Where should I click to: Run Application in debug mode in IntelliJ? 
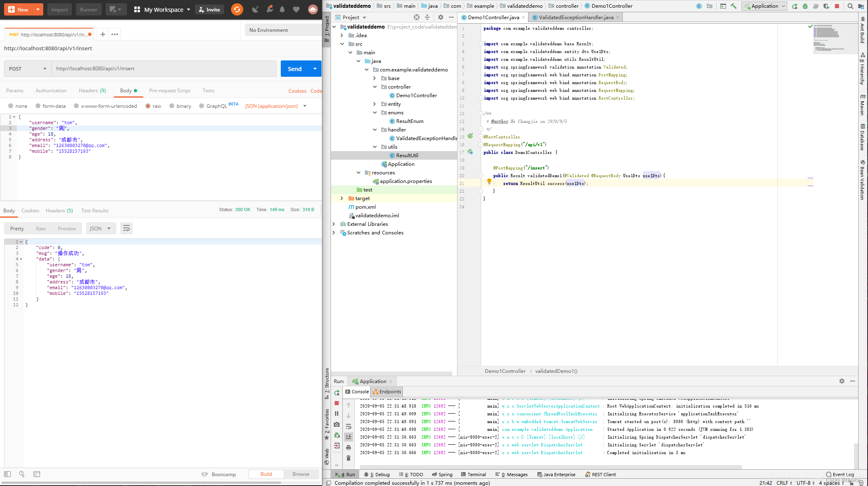[804, 6]
